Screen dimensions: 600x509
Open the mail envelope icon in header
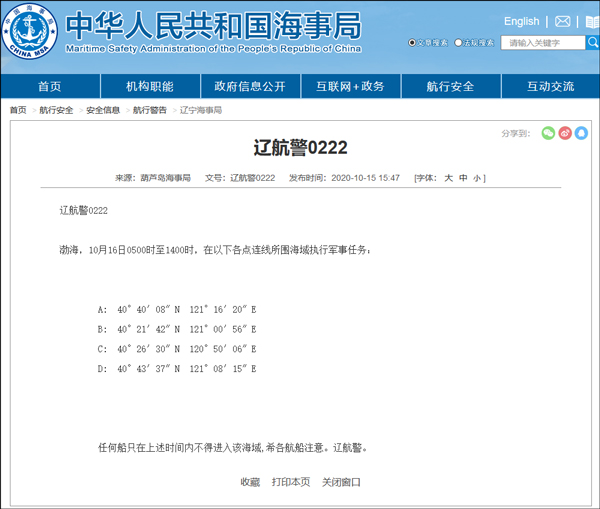click(562, 21)
